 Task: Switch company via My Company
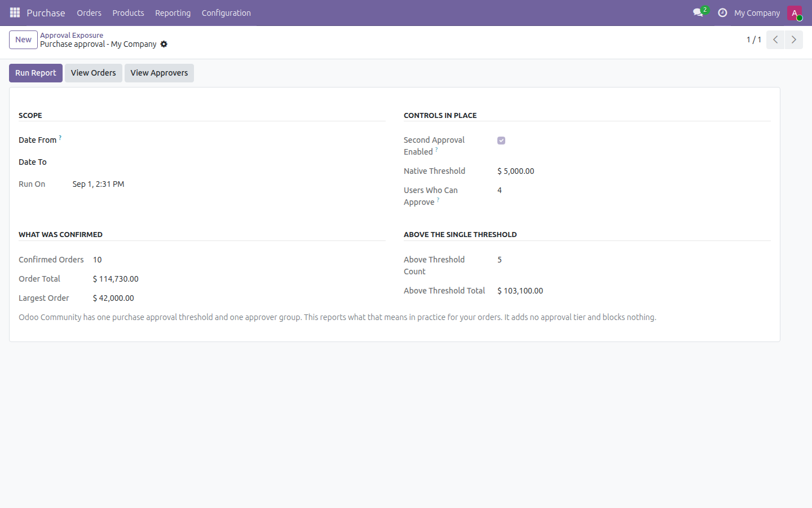pos(757,12)
